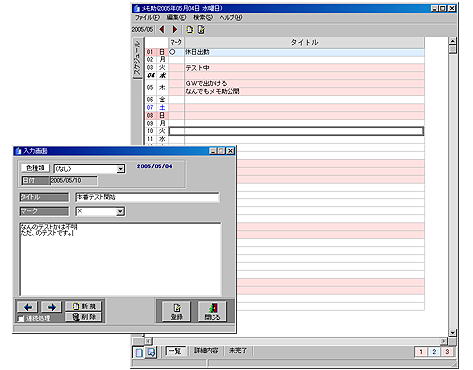Switch to the 詳細内容 tab
The width and height of the screenshot is (473, 370).
tap(206, 351)
